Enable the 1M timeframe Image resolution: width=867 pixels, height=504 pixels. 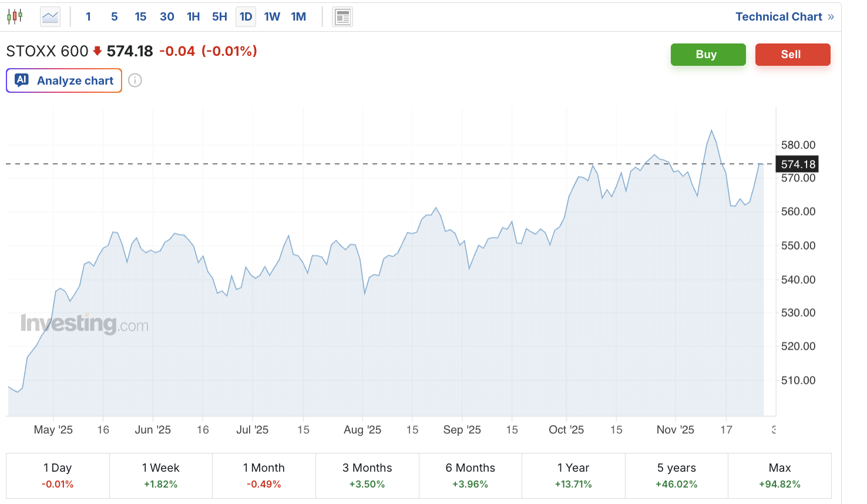point(298,16)
